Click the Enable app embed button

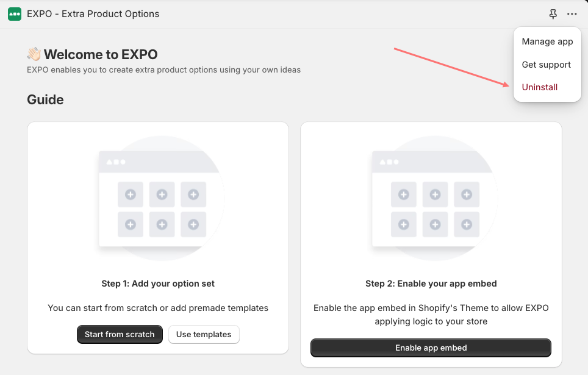click(x=431, y=348)
